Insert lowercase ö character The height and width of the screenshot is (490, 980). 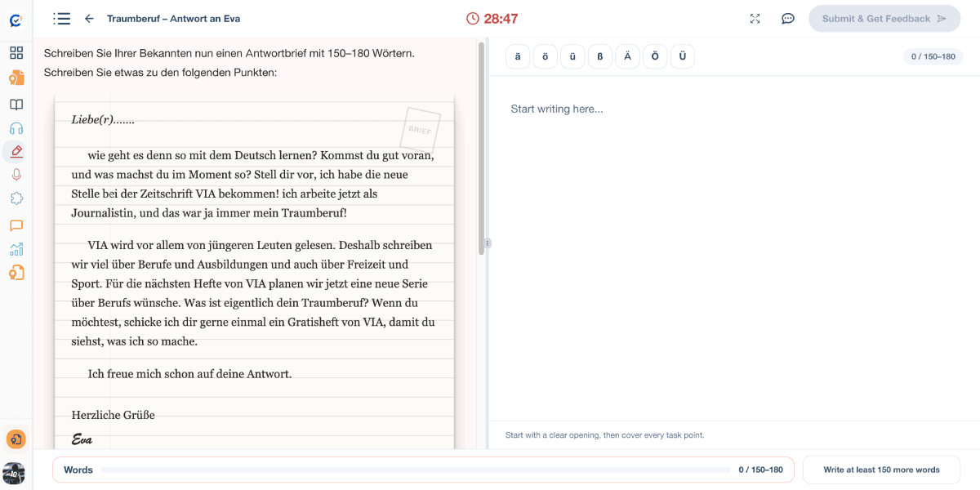(545, 56)
